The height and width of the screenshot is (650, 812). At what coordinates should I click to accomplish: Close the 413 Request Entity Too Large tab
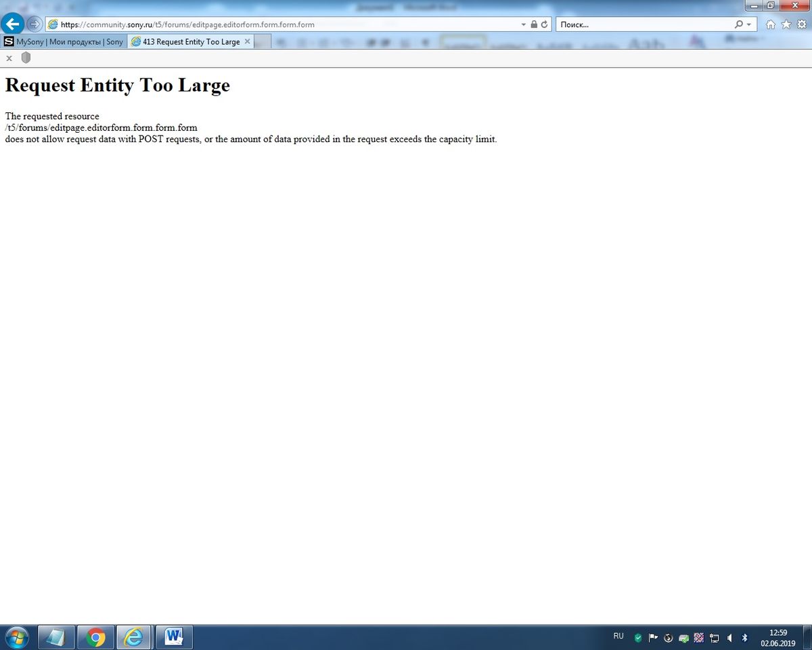[x=248, y=42]
